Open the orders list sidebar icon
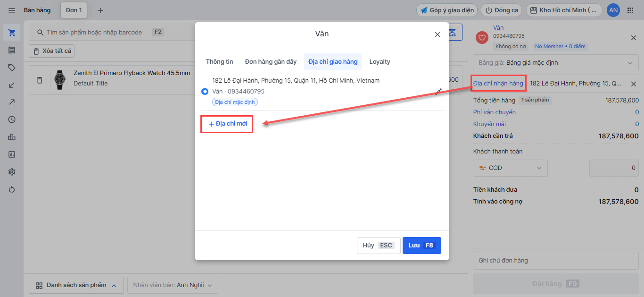This screenshot has width=644, height=297. point(12,50)
